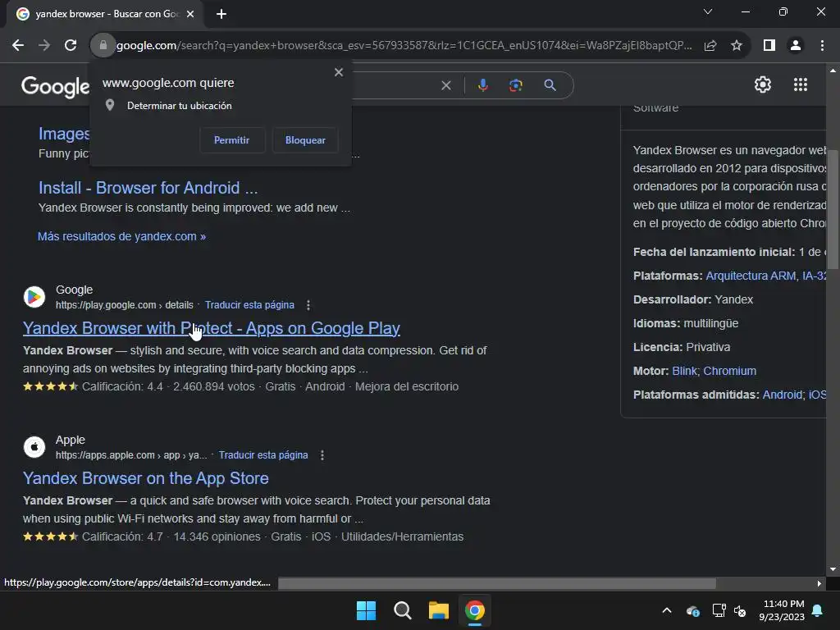The height and width of the screenshot is (630, 840).
Task: Click Permitir in the location prompt
Action: tap(232, 139)
